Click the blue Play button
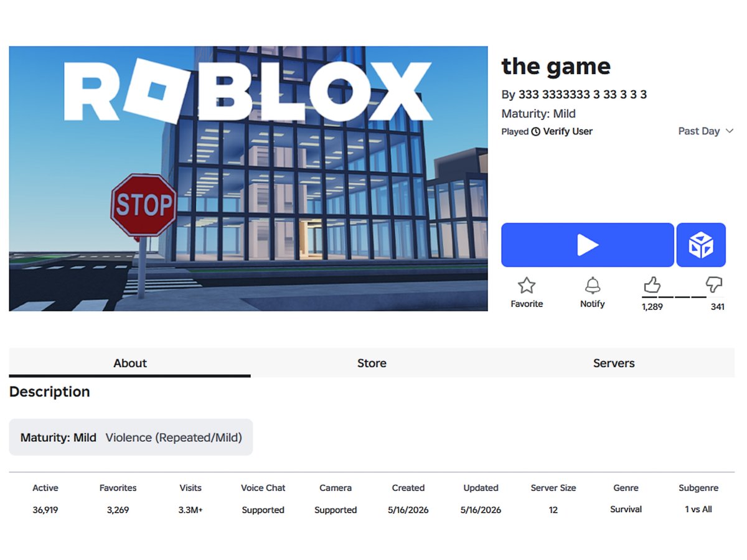This screenshot has width=747, height=560. (x=588, y=245)
